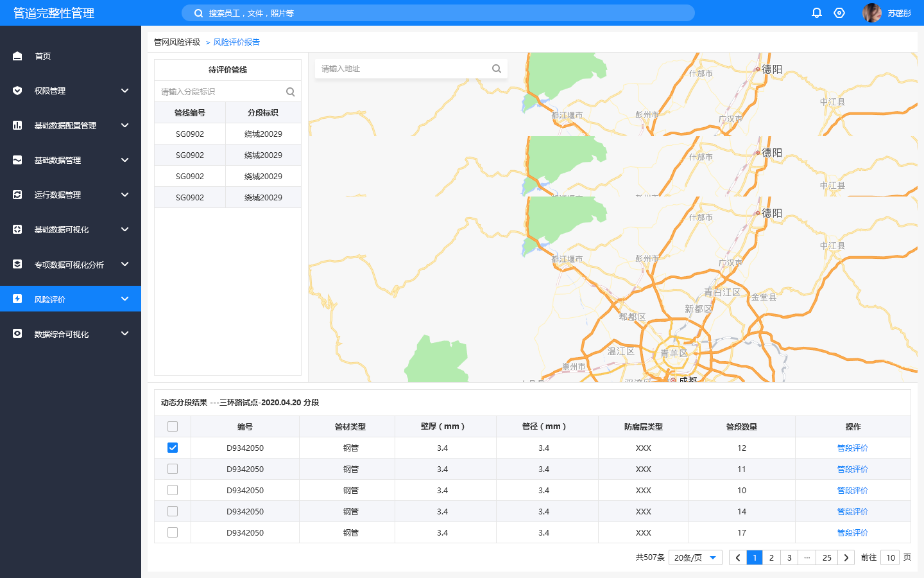Click the 管网风险评级 breadcrumb item
Image resolution: width=924 pixels, height=578 pixels.
(x=176, y=42)
